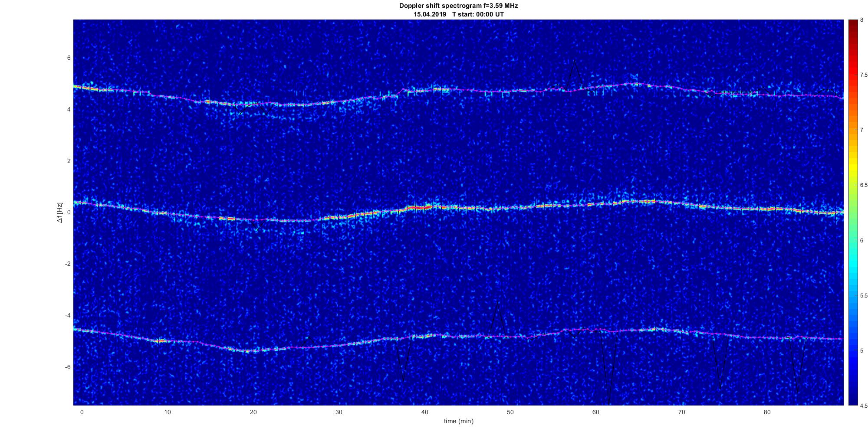Click the title 'Doppler shift spectrogram f=3.59 MHz'
Image resolution: width=868 pixels, height=435 pixels.
tap(458, 6)
